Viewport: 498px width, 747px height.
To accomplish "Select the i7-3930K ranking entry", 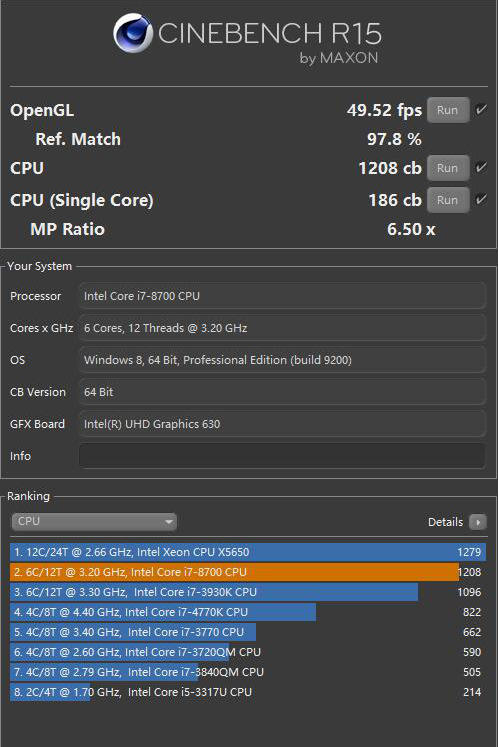I will coord(248,592).
